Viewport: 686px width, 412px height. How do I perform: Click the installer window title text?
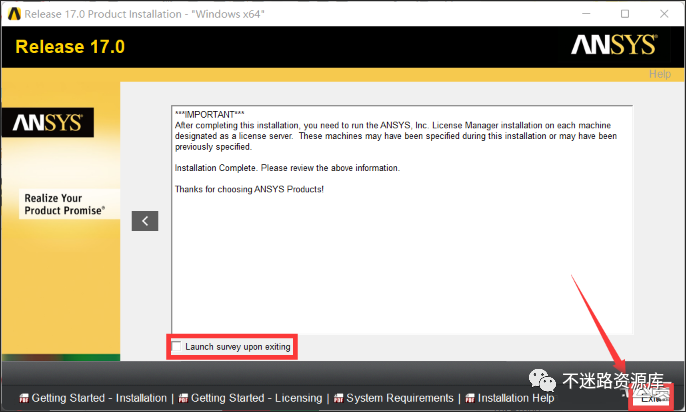click(x=144, y=14)
